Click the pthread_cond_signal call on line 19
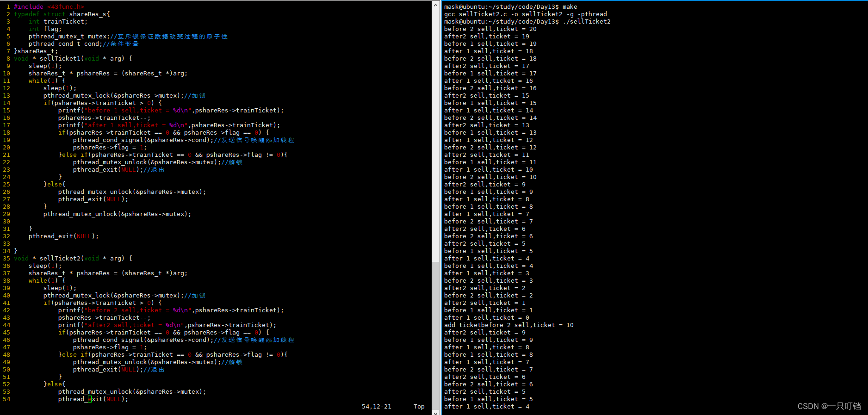The height and width of the screenshot is (415, 868). click(x=143, y=140)
